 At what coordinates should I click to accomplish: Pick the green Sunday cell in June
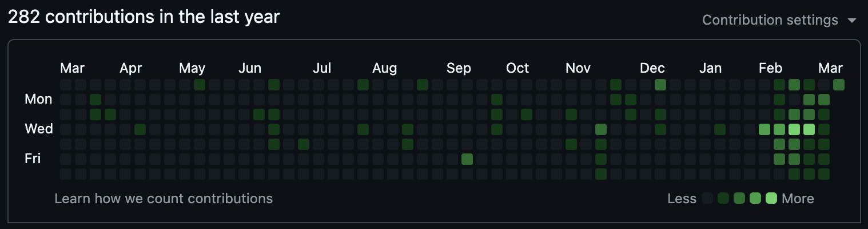tap(274, 85)
